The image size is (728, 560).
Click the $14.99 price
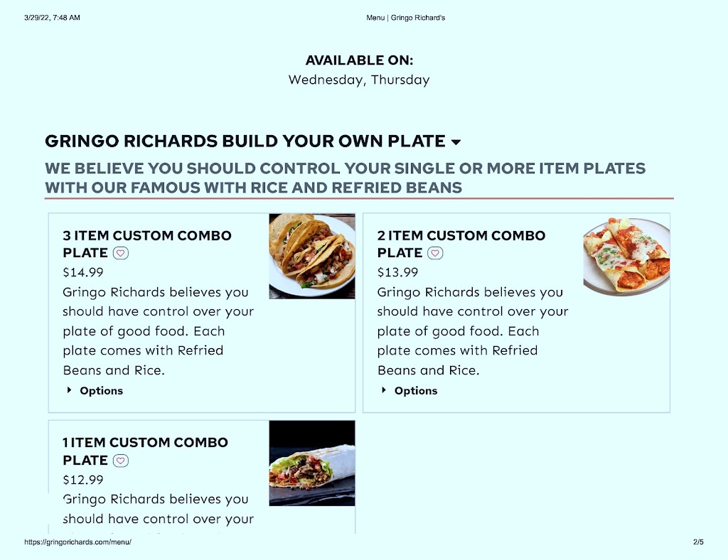(x=83, y=272)
